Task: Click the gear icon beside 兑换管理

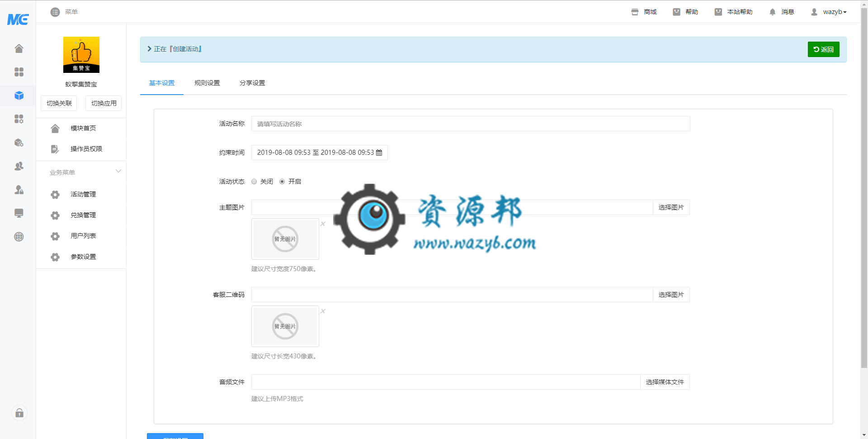Action: point(55,215)
